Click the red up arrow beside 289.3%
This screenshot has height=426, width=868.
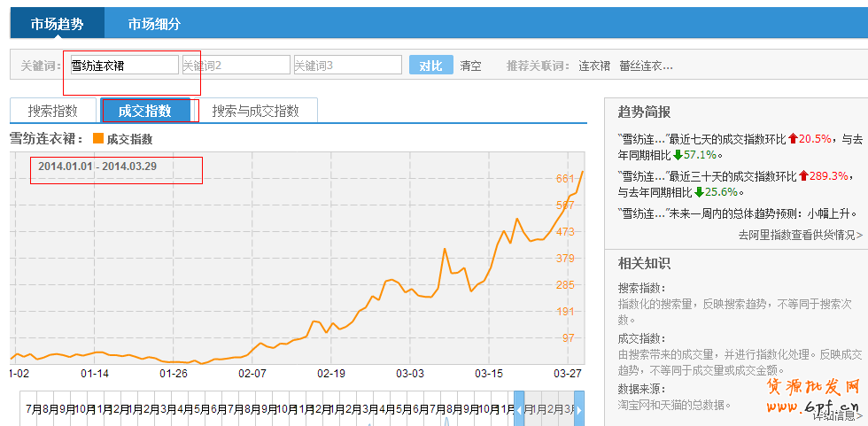tap(803, 176)
